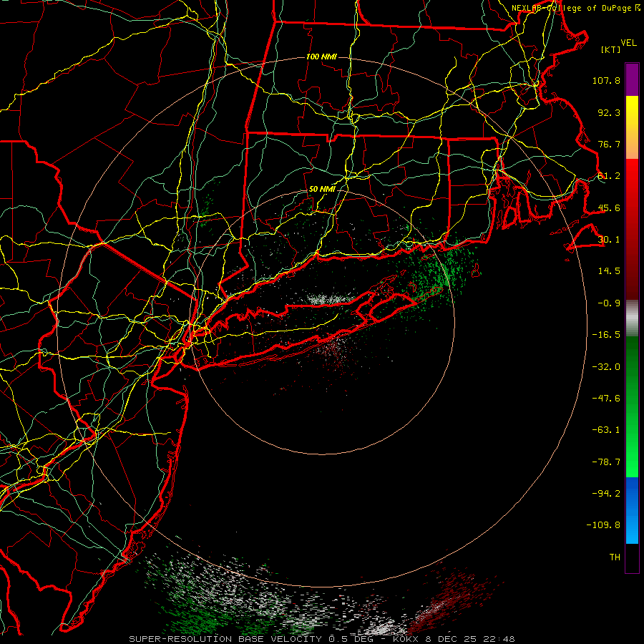Click the -78.7 velocity scale value
Screen dimensions: 644x644
click(606, 462)
